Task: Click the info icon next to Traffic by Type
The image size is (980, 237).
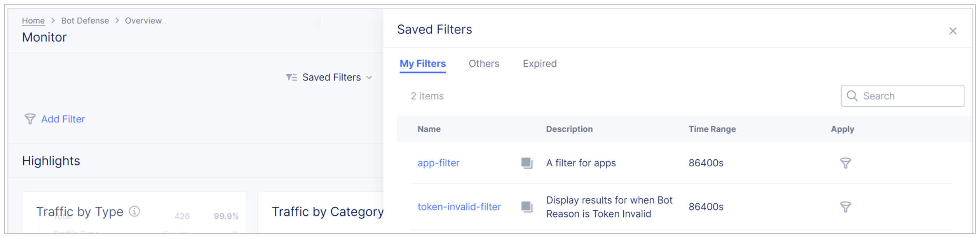Action: click(x=134, y=211)
